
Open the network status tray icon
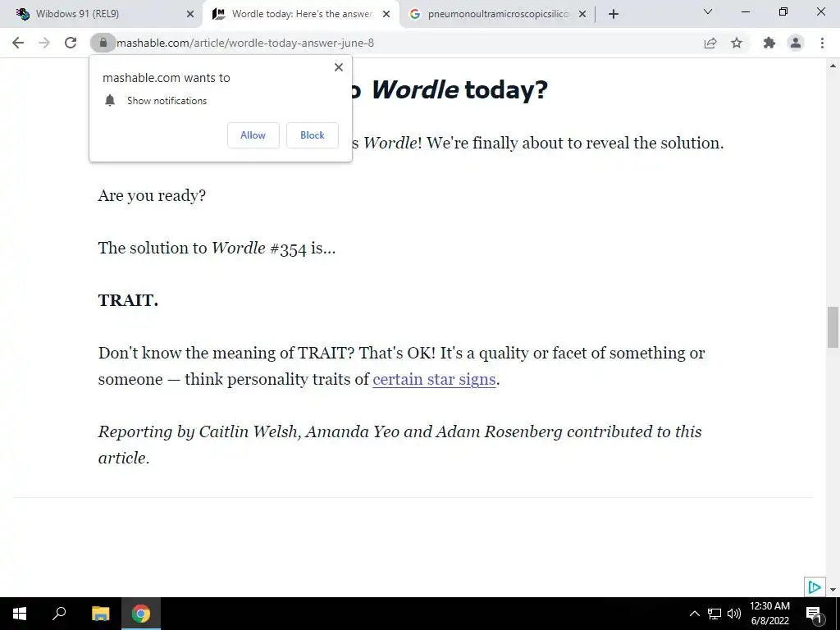pos(714,614)
